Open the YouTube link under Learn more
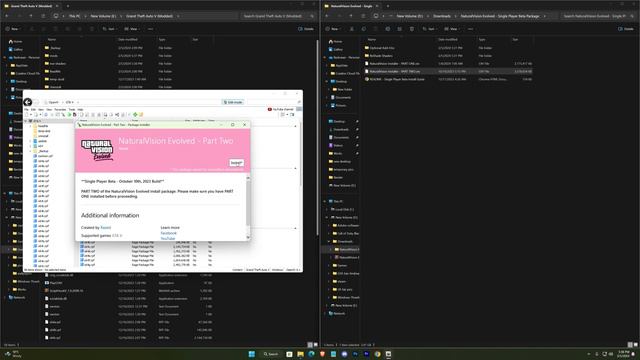Viewport: 640px width, 360px height. (x=168, y=238)
